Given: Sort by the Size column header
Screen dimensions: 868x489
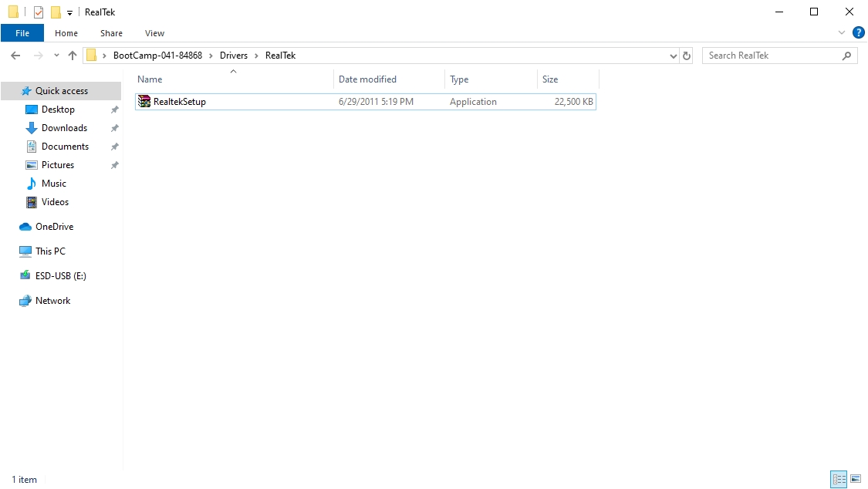Looking at the screenshot, I should pos(568,79).
